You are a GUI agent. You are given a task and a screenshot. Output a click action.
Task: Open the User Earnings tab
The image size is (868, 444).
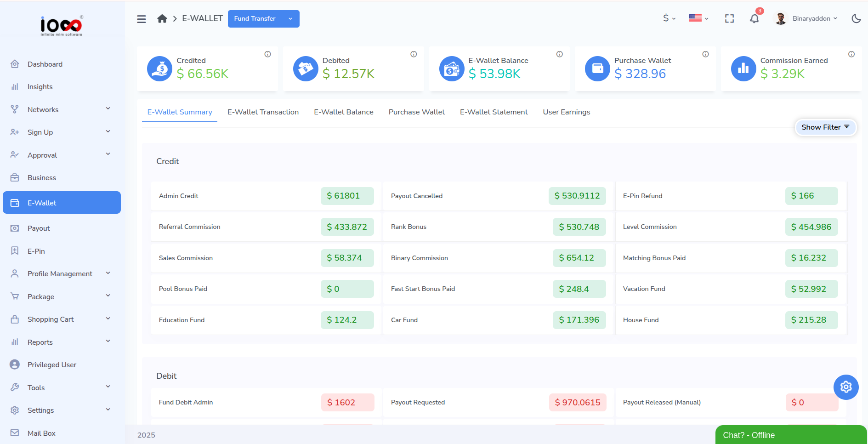566,112
